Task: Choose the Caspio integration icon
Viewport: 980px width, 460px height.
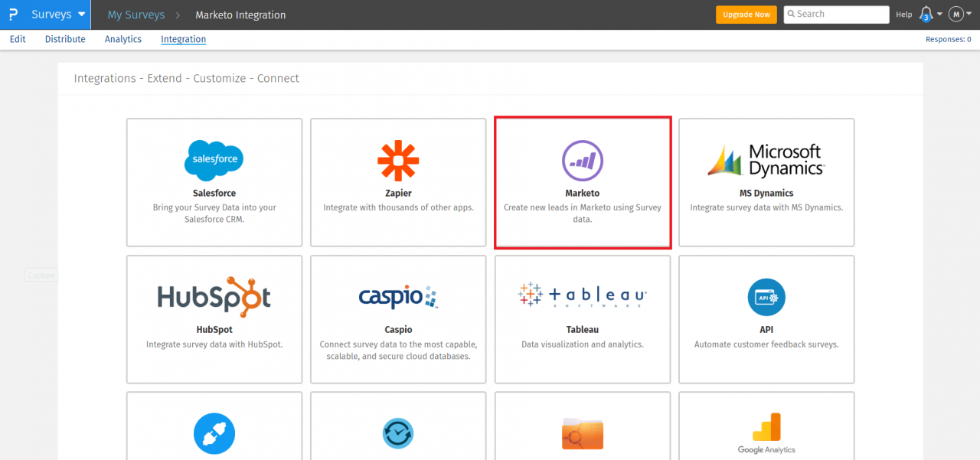Action: coord(397,297)
